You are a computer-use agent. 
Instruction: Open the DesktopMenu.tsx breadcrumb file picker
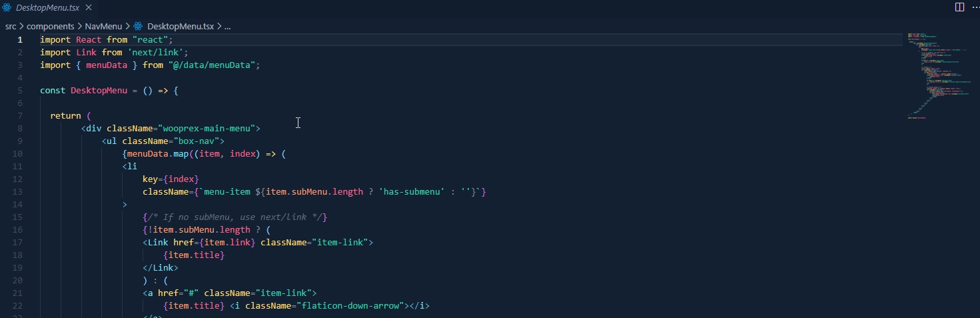click(180, 27)
